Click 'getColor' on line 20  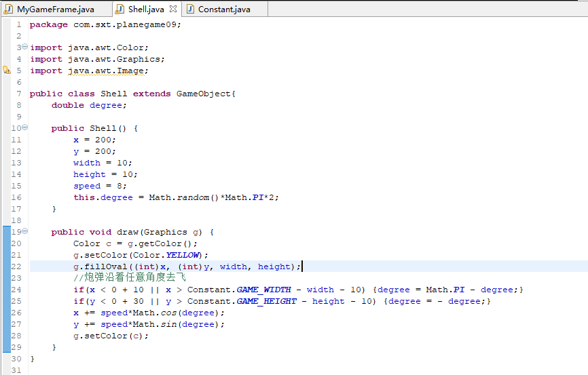pos(160,243)
